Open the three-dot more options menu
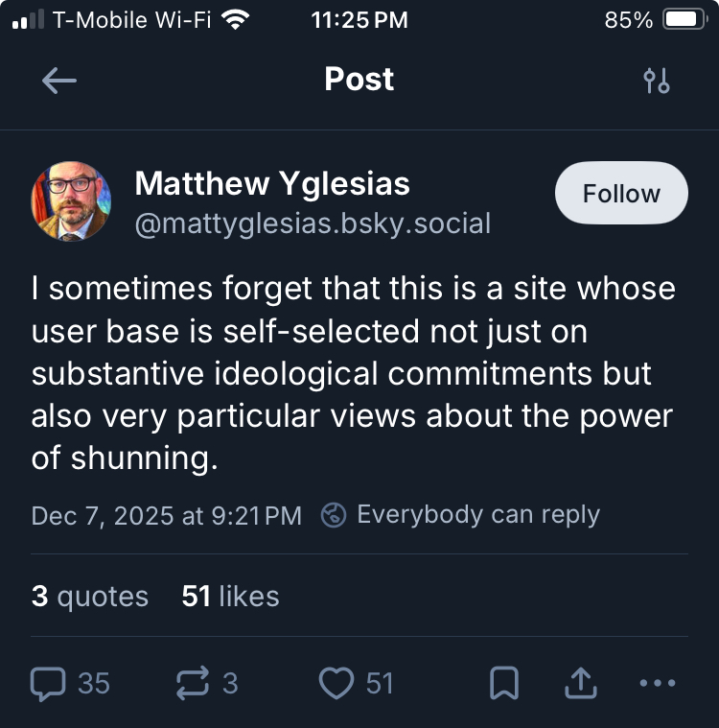 [x=657, y=683]
